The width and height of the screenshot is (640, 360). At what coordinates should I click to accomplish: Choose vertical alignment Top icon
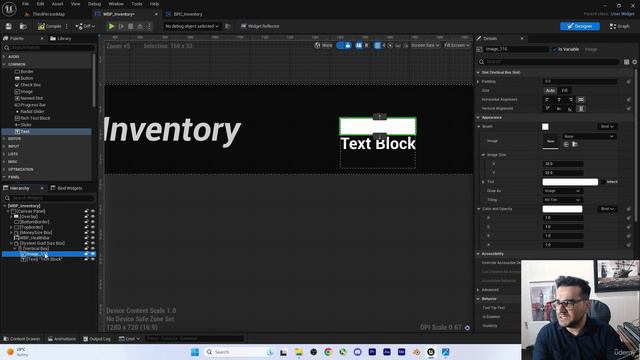pos(547,109)
